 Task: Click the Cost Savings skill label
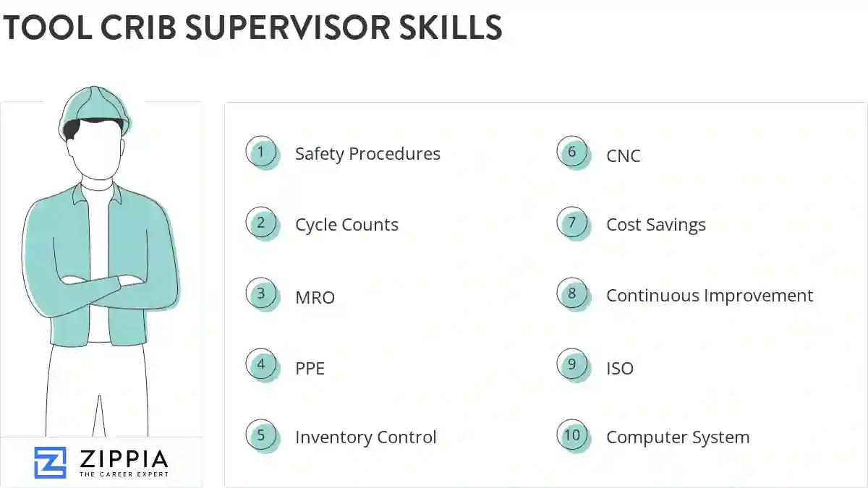656,225
